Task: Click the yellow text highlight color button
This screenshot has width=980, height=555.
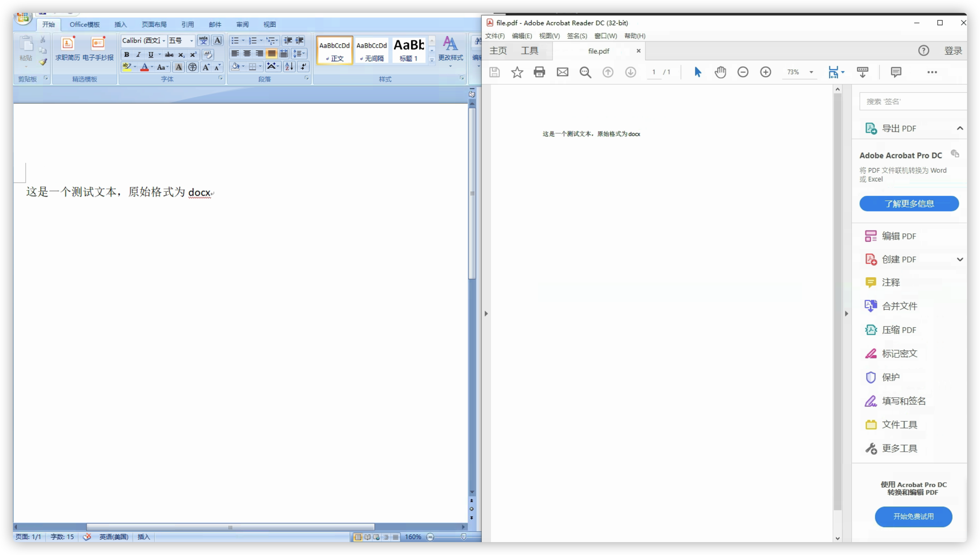Action: (x=127, y=67)
